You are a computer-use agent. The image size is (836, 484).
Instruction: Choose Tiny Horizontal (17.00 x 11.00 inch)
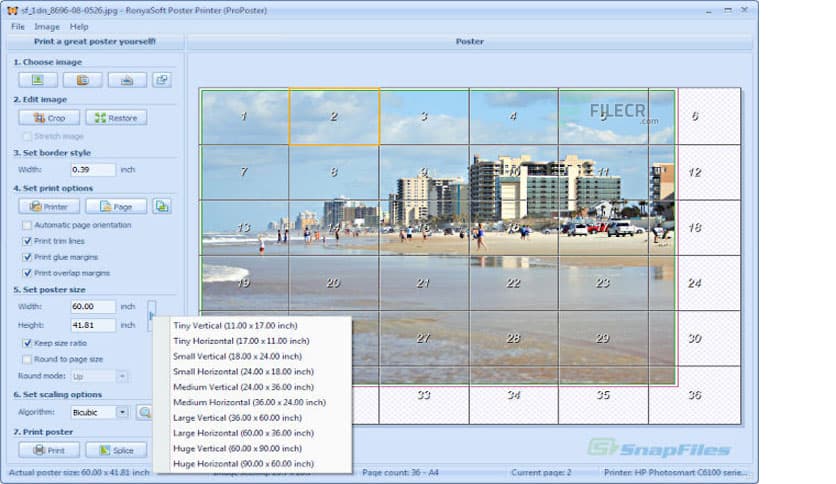tap(253, 341)
